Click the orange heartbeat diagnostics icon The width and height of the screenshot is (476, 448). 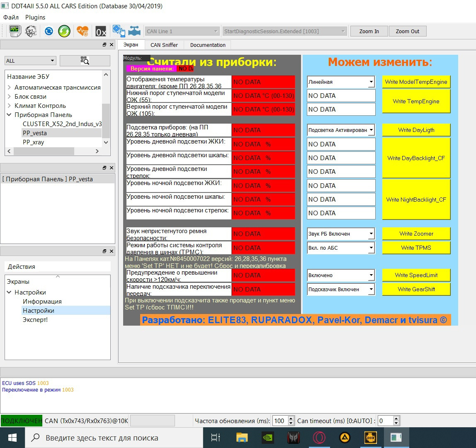(82, 31)
